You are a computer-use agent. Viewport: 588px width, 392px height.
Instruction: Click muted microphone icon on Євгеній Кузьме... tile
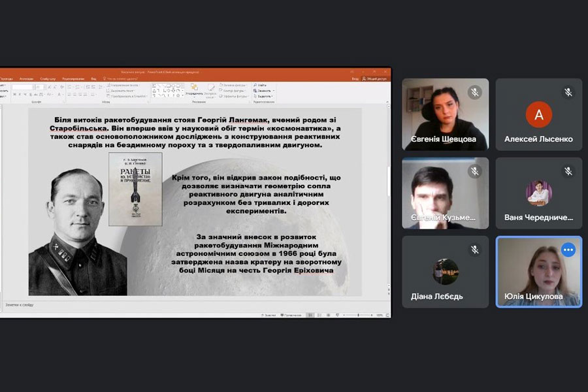click(x=475, y=171)
